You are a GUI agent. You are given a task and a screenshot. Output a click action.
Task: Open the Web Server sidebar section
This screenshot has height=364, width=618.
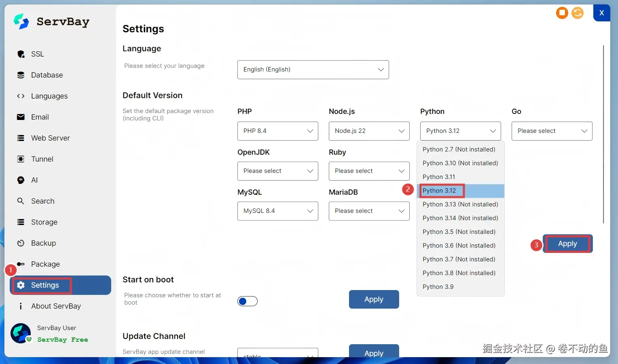60,138
